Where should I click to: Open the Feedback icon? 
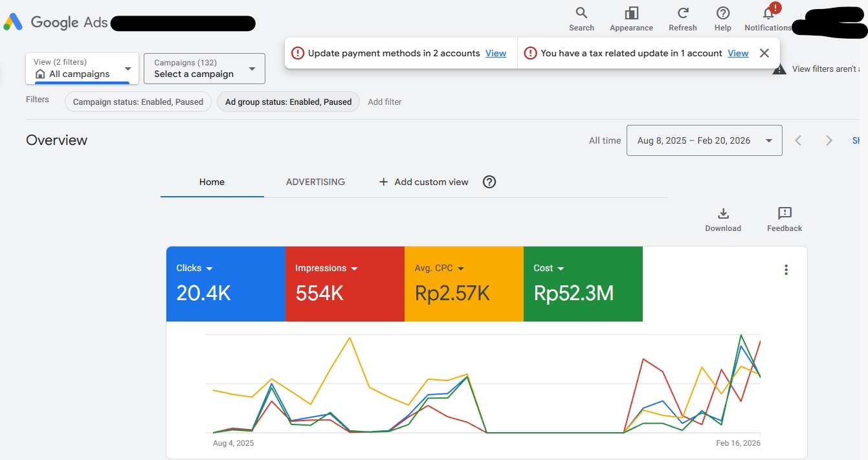[785, 214]
